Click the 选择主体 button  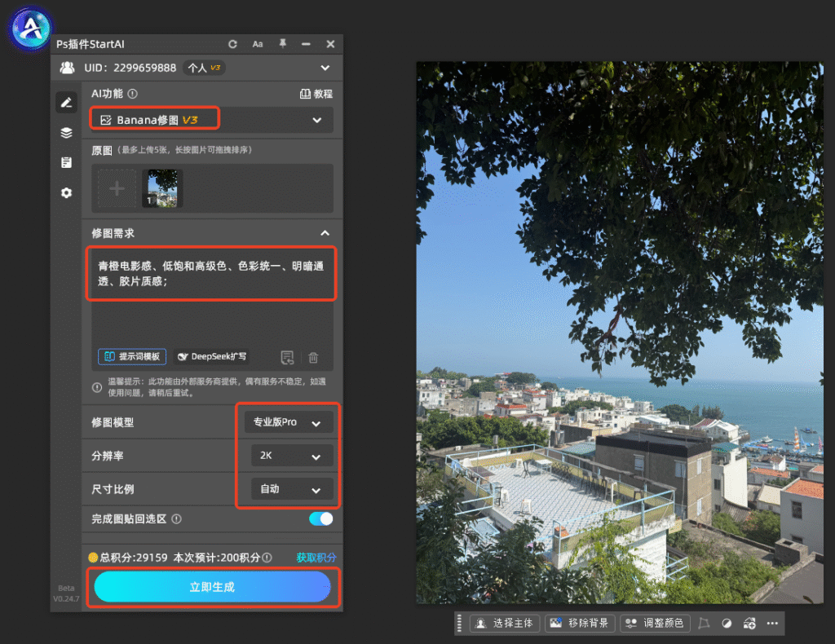[x=505, y=624]
